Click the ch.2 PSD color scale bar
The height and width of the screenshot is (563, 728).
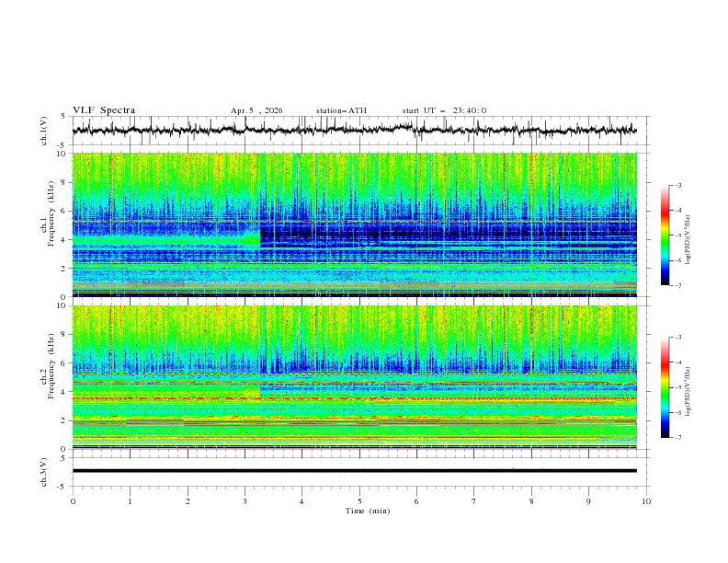point(665,387)
